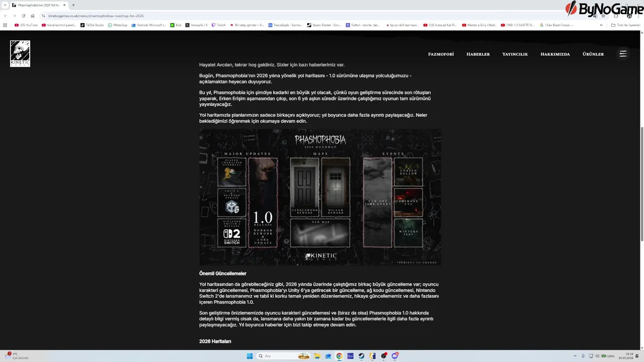The height and width of the screenshot is (362, 644).
Task: Open the Bir talep gönder bookmark
Action: [247, 25]
